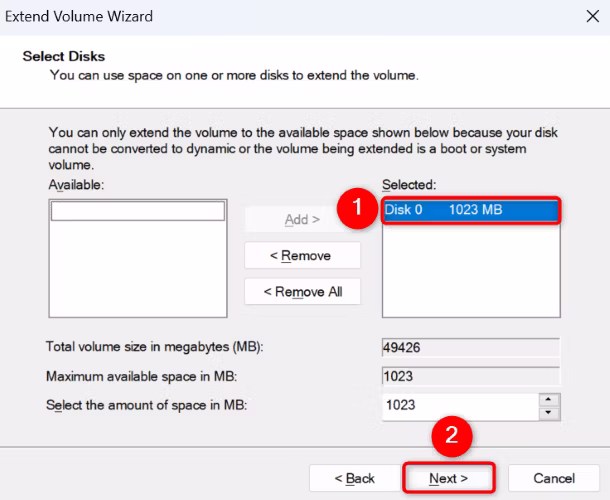This screenshot has height=500, width=610.
Task: Click the greyed-out Add > button
Action: point(302,219)
